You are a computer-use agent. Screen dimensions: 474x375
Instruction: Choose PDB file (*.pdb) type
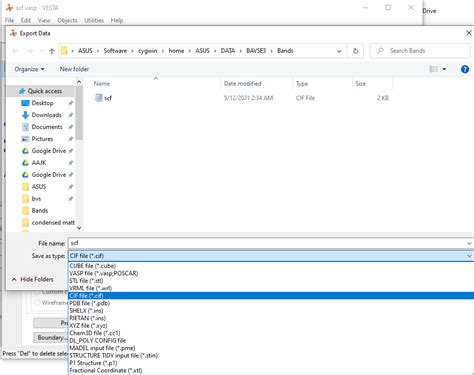click(271, 303)
